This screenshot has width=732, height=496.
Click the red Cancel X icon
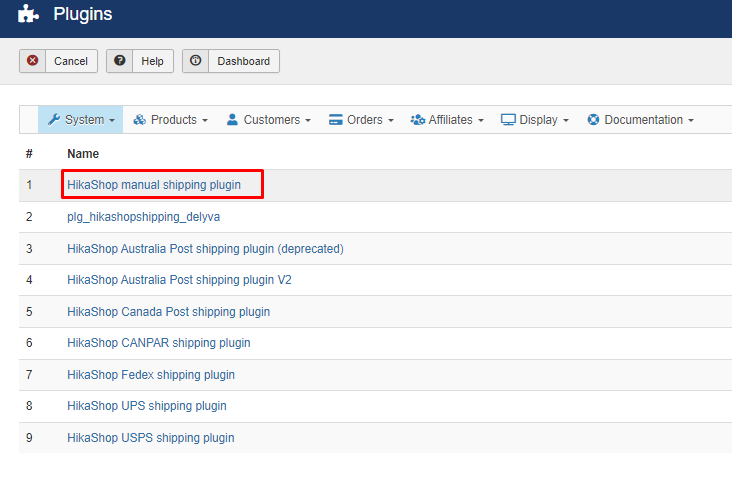(x=32, y=61)
